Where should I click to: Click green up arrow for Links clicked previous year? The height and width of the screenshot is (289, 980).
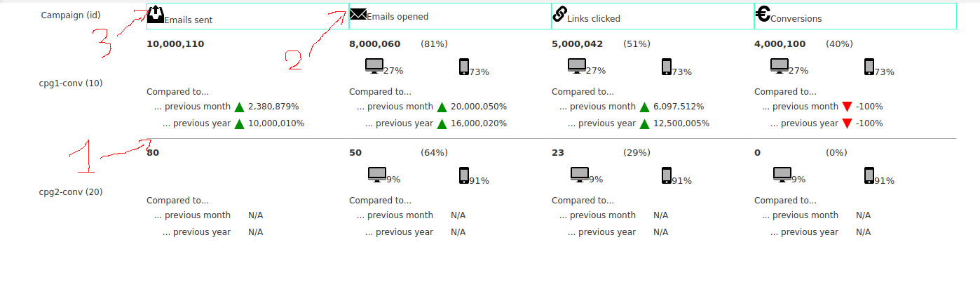(644, 123)
